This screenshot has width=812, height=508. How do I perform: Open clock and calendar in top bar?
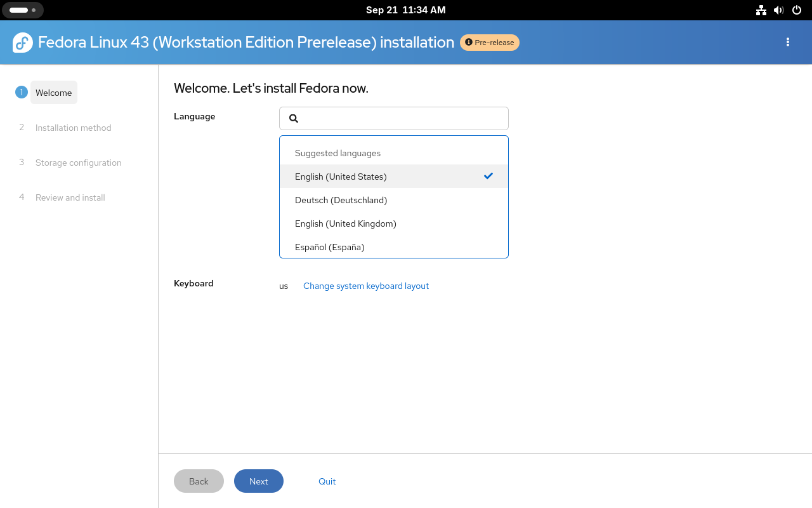406,10
